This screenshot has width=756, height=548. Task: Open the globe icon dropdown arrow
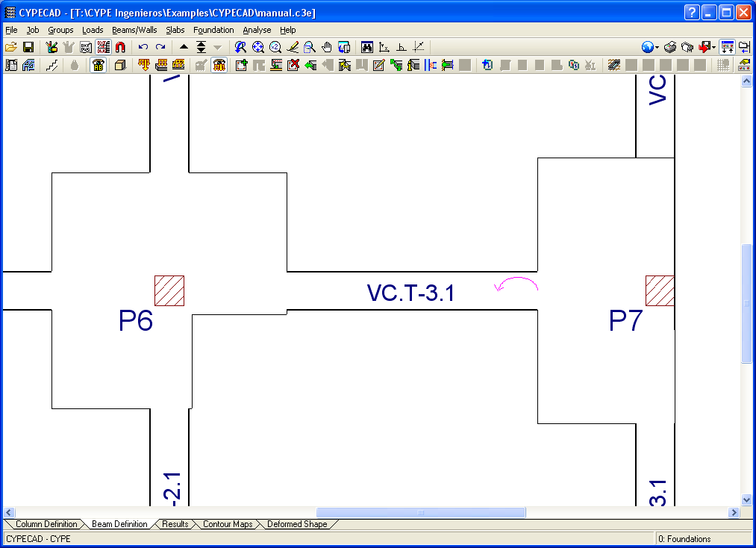pos(657,47)
